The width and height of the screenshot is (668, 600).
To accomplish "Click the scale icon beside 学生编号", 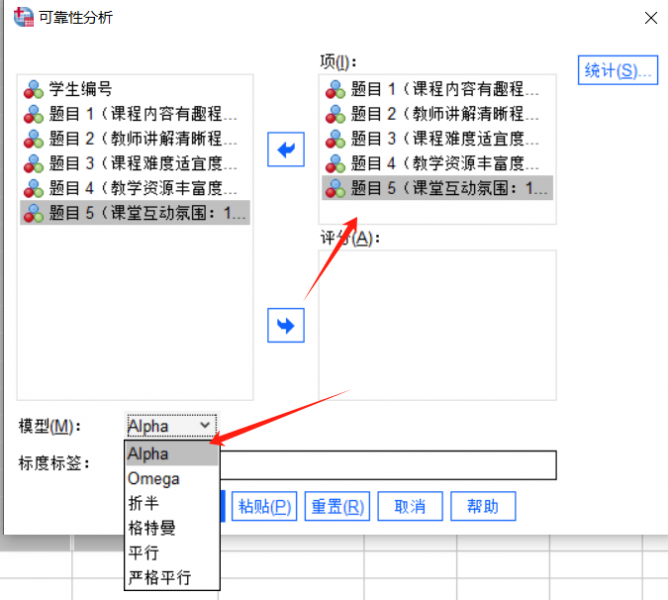I will click(34, 89).
